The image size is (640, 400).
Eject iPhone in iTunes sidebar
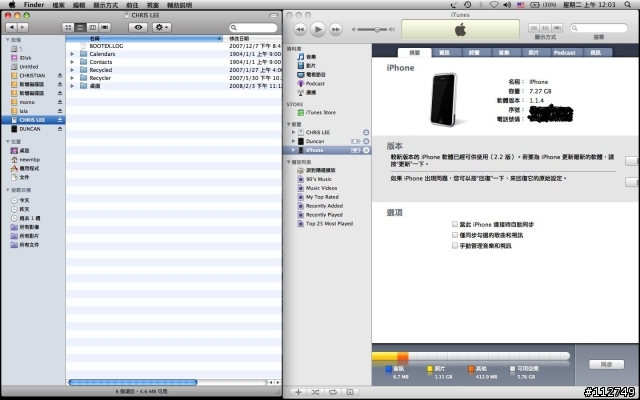coord(366,150)
